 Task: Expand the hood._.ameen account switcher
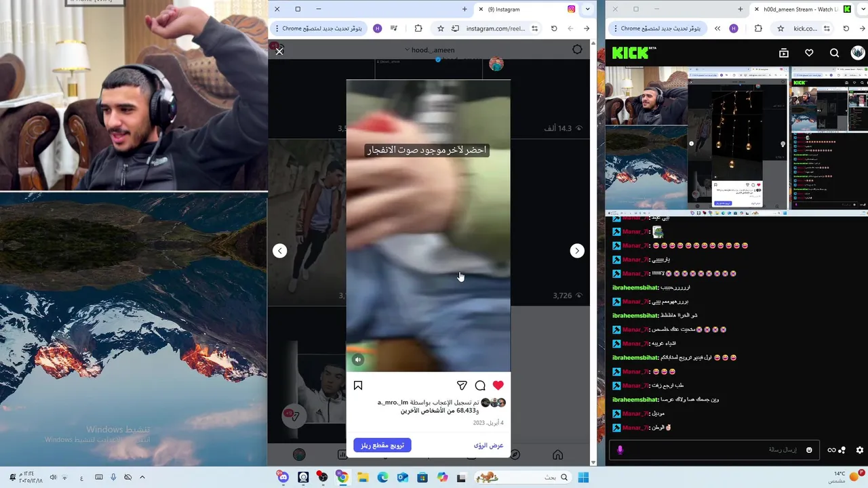(x=430, y=49)
